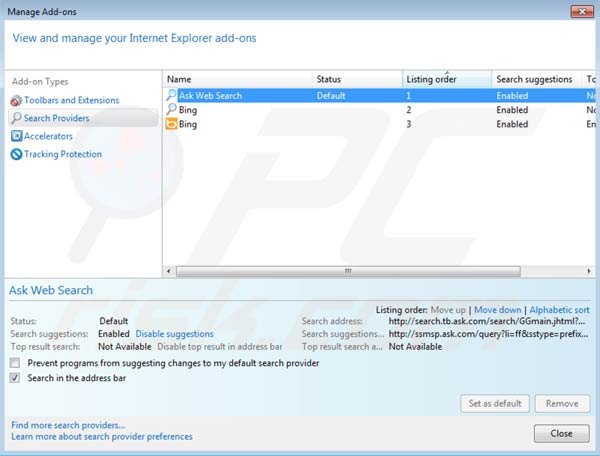
Task: Sort by Search suggestions column header
Action: pos(536,79)
